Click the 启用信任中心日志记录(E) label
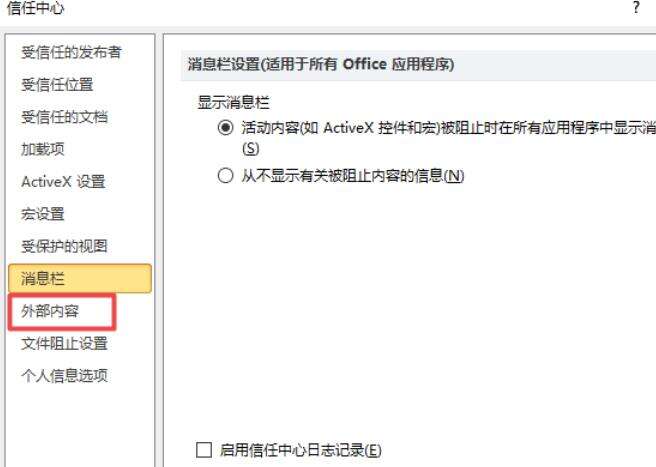The height and width of the screenshot is (467, 656). (300, 450)
